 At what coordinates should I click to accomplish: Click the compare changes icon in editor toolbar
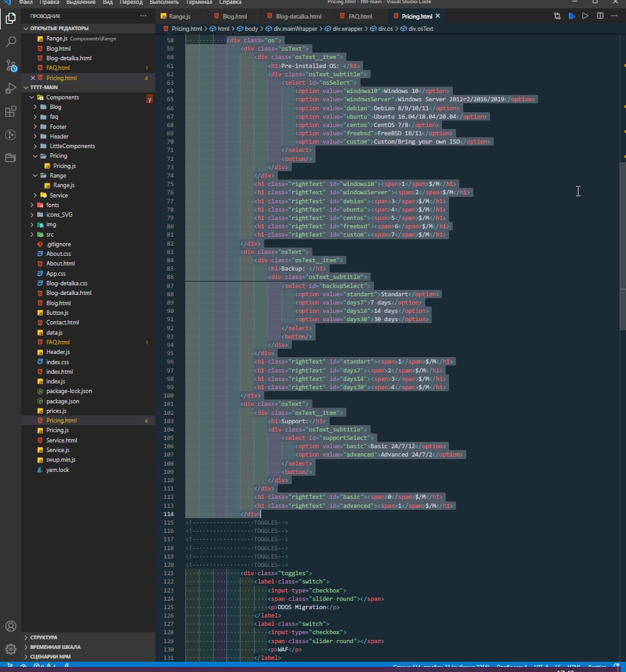click(557, 16)
